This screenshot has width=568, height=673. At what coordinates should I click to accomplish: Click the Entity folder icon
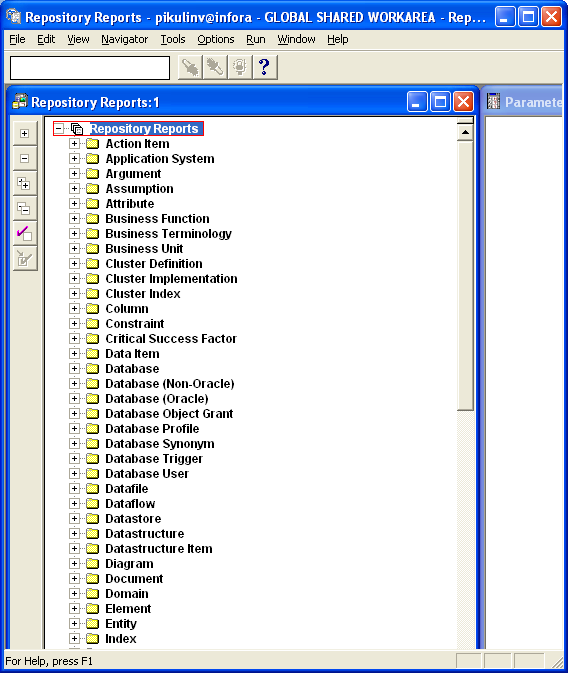pos(92,624)
